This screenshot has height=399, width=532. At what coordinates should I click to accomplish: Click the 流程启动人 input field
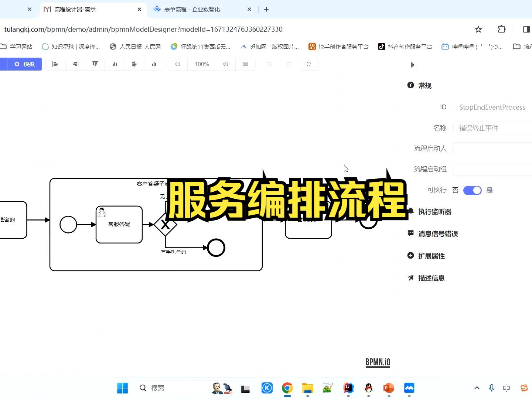[492, 149]
